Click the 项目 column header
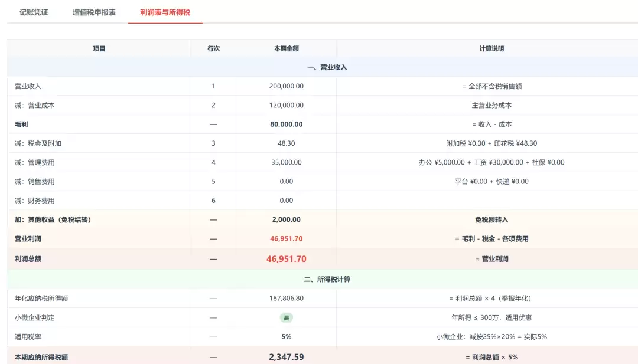 tap(99, 48)
